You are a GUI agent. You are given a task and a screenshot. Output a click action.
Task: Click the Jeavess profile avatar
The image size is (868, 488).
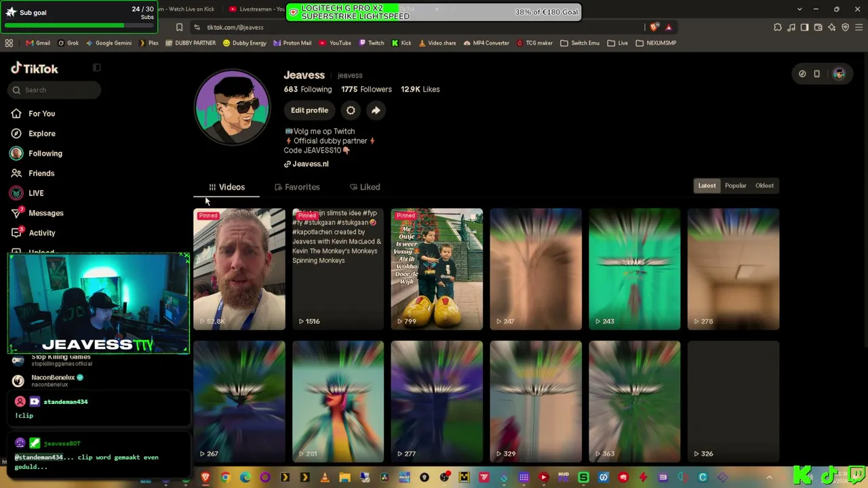(x=233, y=106)
